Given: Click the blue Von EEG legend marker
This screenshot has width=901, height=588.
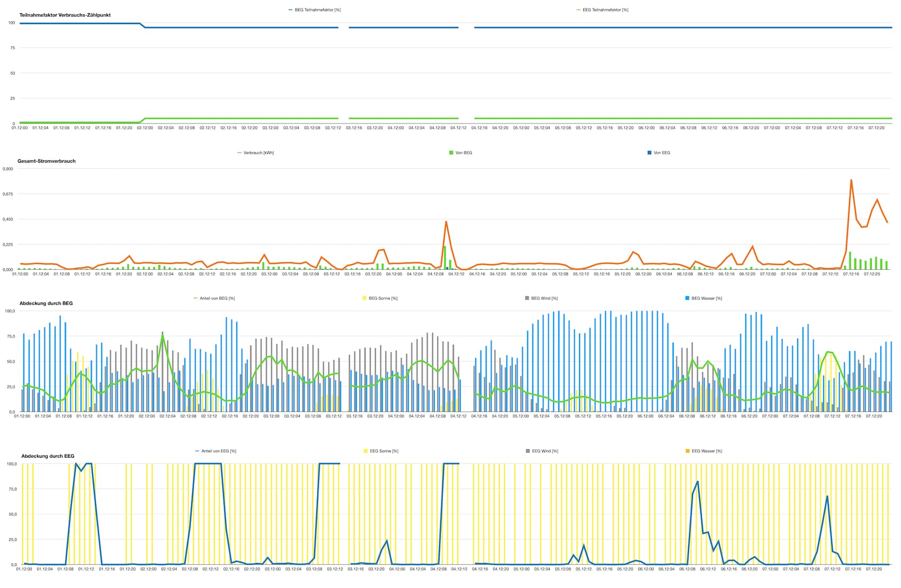Looking at the screenshot, I should pos(649,153).
